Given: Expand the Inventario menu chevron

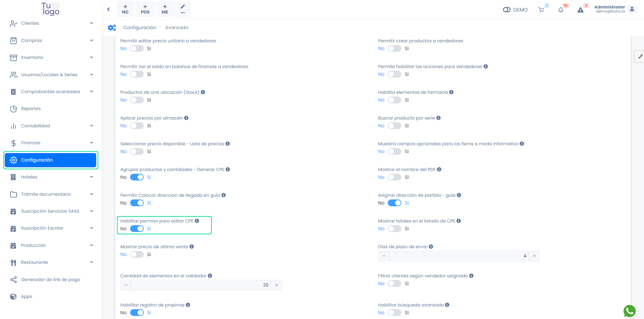Looking at the screenshot, I should click(92, 57).
